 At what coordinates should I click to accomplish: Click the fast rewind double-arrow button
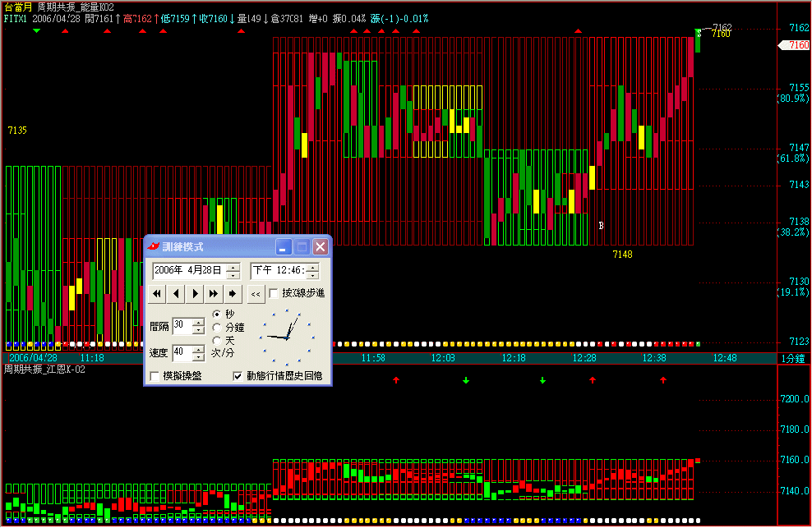pyautogui.click(x=157, y=293)
